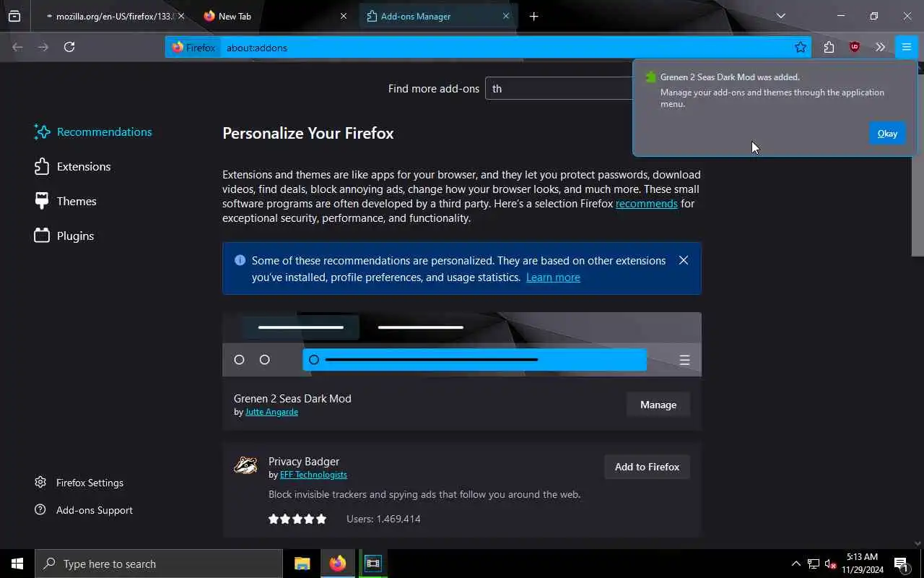Click the muted volume tray icon

tap(830, 564)
